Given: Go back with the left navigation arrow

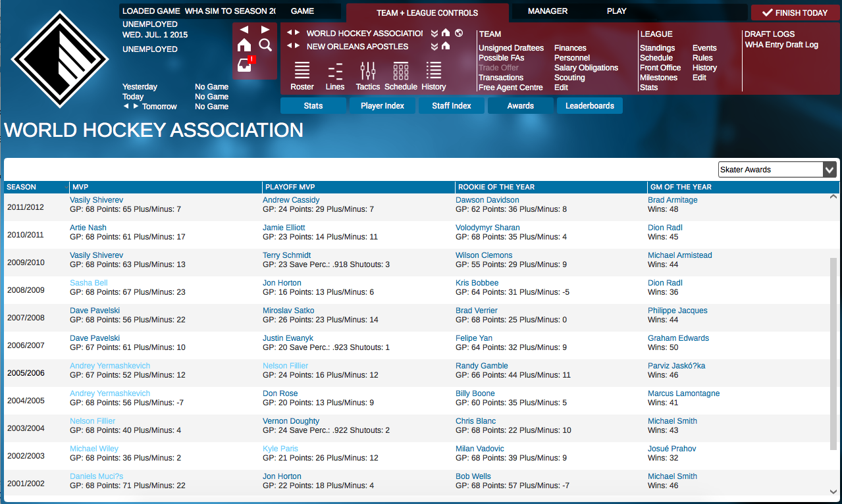Looking at the screenshot, I should tap(244, 30).
